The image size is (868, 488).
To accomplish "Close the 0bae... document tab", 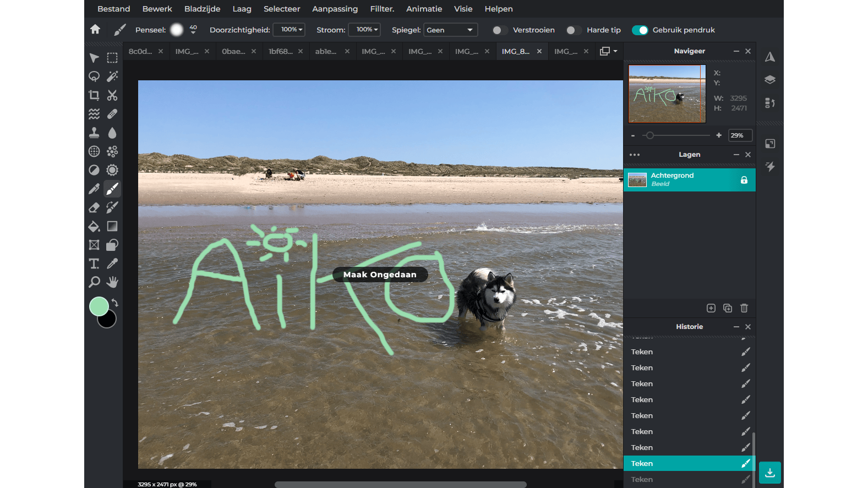I will (x=254, y=51).
